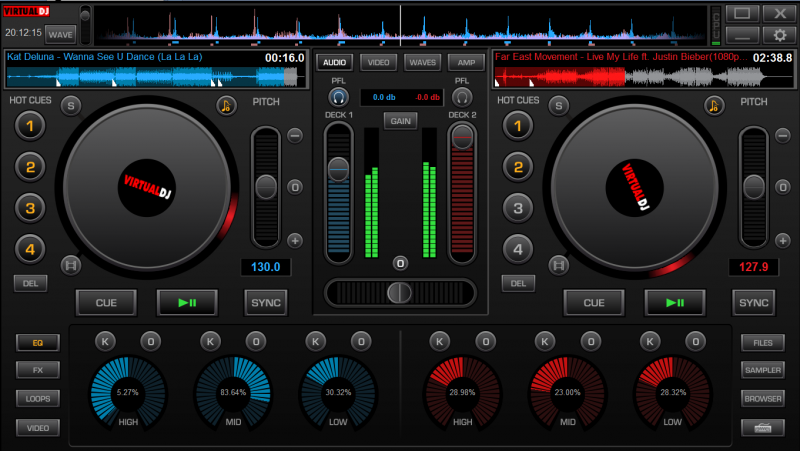Play or pause Deck 1
This screenshot has height=451, width=800.
point(187,303)
